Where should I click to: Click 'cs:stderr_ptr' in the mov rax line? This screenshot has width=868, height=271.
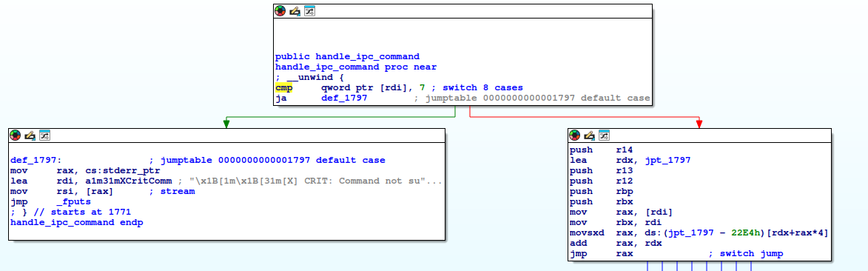(122, 171)
